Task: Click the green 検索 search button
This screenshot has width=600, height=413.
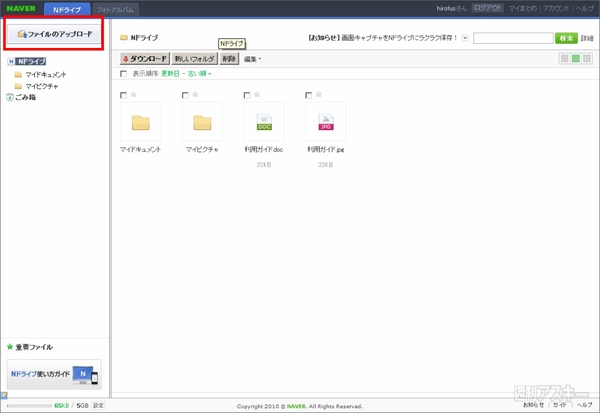Action: (x=566, y=38)
